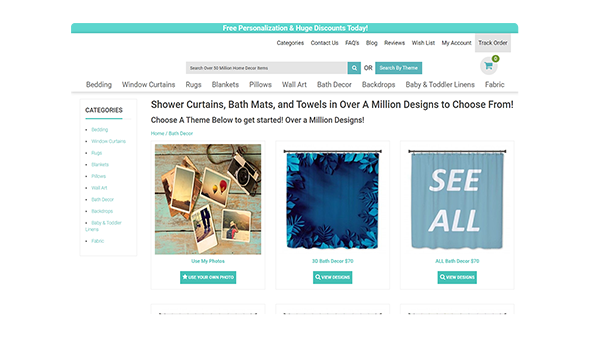Click the Track Order button
This screenshot has width=590, height=360.
(x=493, y=43)
